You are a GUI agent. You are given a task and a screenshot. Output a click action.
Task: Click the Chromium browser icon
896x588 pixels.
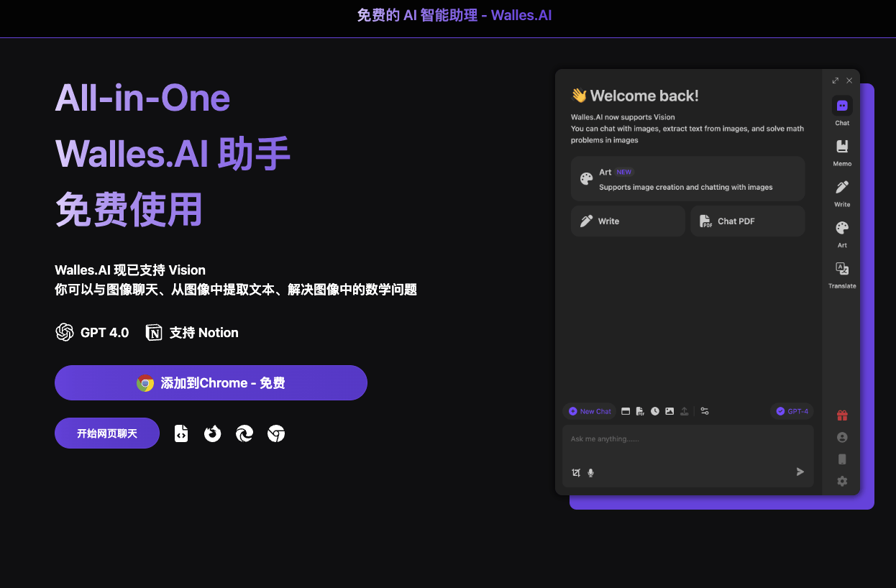tap(276, 433)
